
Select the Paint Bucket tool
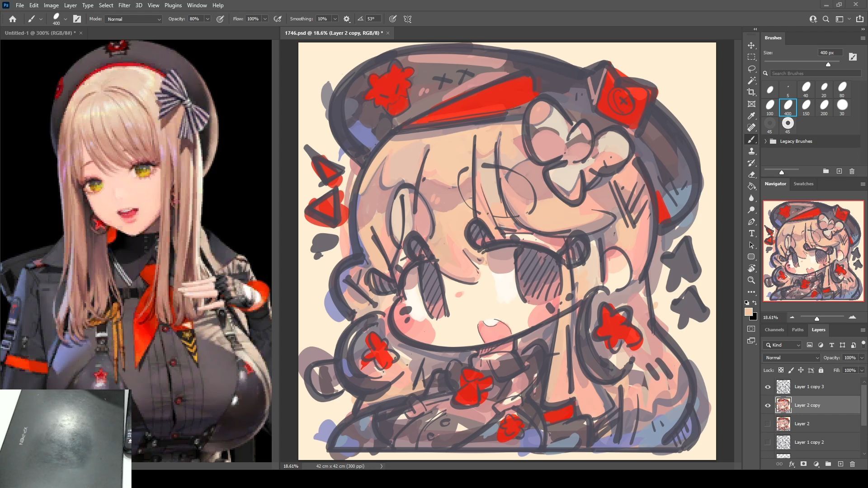point(751,187)
